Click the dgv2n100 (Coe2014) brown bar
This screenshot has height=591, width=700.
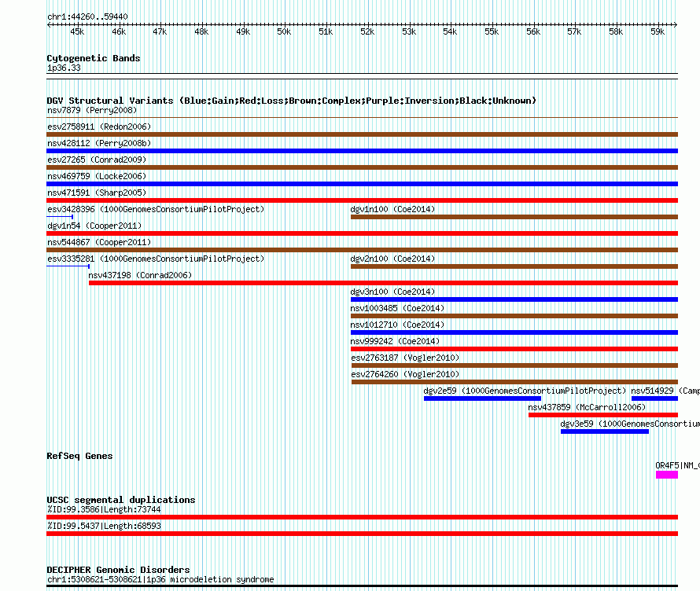pyautogui.click(x=514, y=266)
